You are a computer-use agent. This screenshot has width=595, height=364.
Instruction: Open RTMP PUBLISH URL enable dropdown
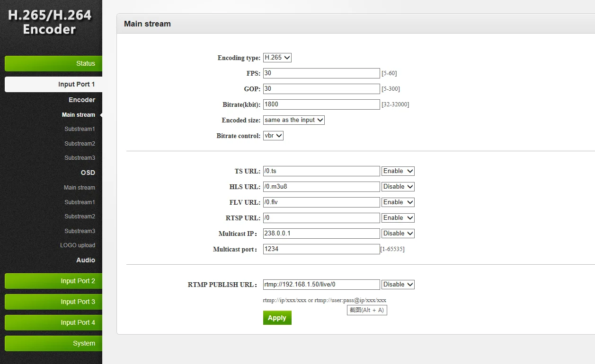(x=398, y=285)
